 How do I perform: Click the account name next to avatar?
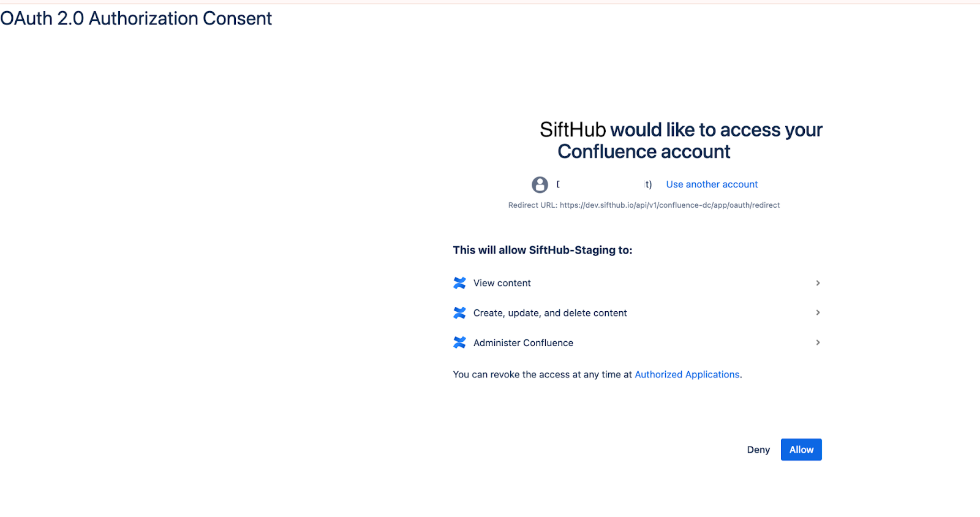604,184
